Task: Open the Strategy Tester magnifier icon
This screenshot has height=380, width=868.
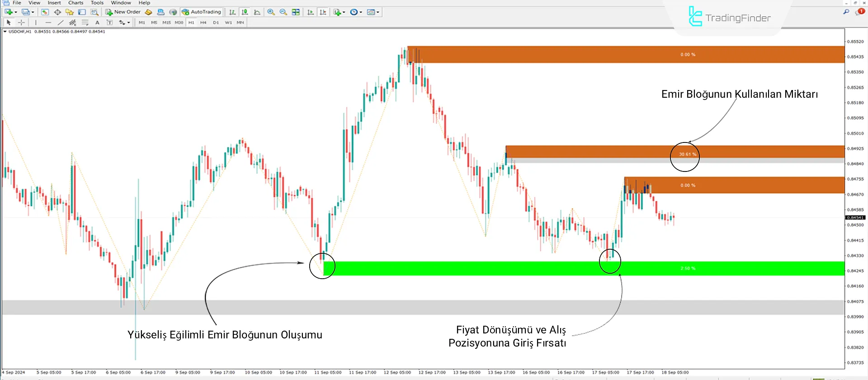Action: (x=94, y=12)
